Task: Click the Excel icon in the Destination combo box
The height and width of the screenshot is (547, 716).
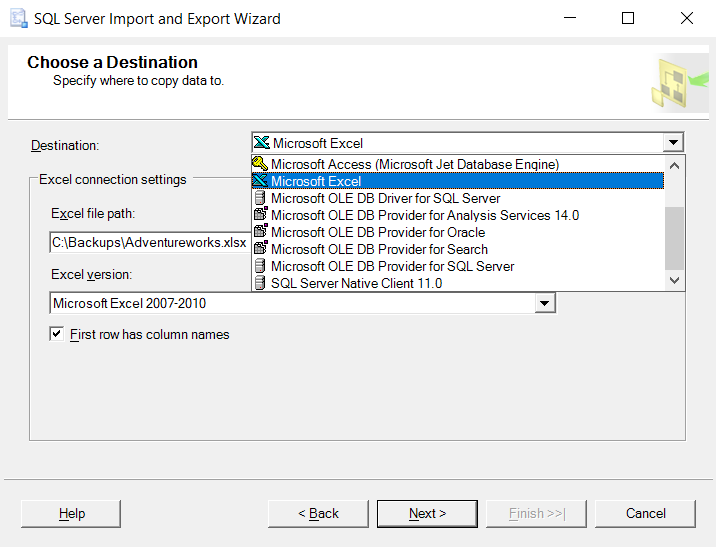Action: click(262, 143)
